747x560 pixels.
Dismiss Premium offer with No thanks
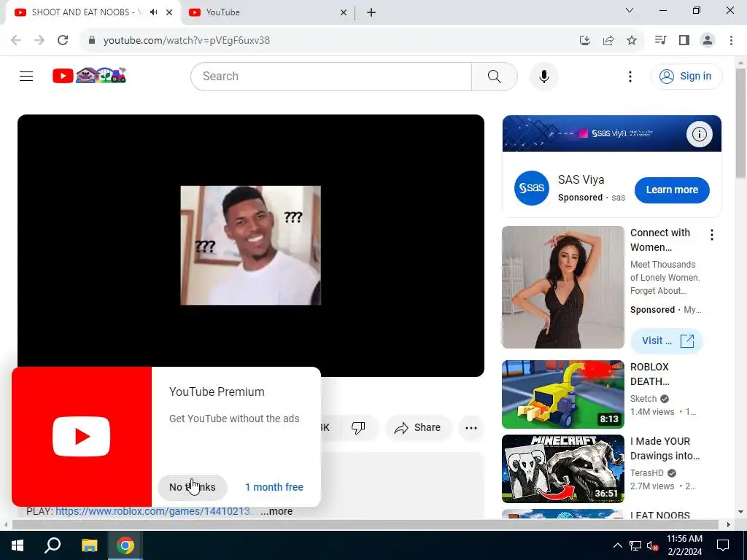[x=193, y=487]
